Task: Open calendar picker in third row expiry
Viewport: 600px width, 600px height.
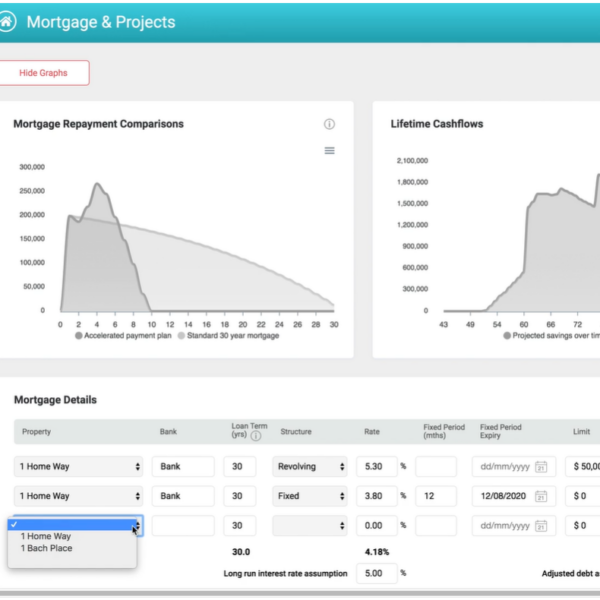Action: [x=541, y=525]
